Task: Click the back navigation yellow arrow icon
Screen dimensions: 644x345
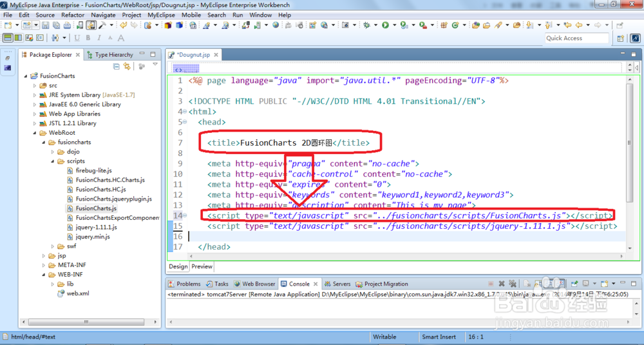Action: tap(579, 25)
